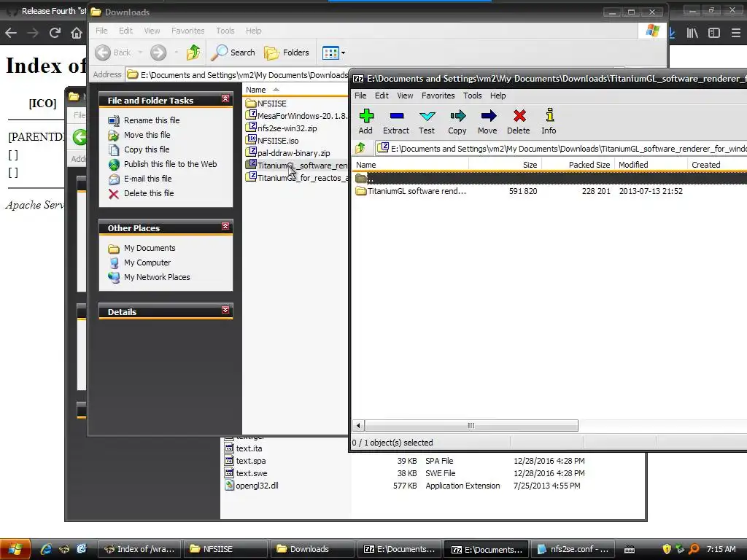Switch to nfs2se.conf taskbar window

click(x=573, y=549)
